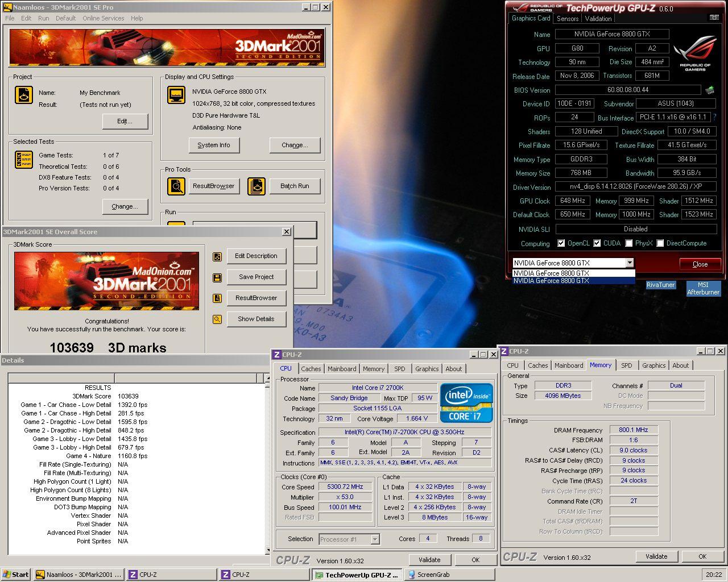Click the ResultBrowser magnifier icon in Pro Tools
The image size is (728, 582).
point(176,186)
